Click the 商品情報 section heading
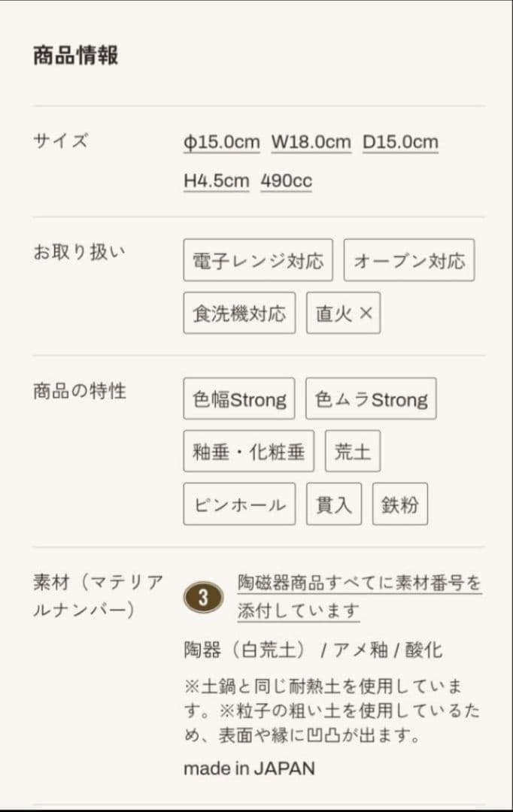This screenshot has width=513, height=812. 75,56
